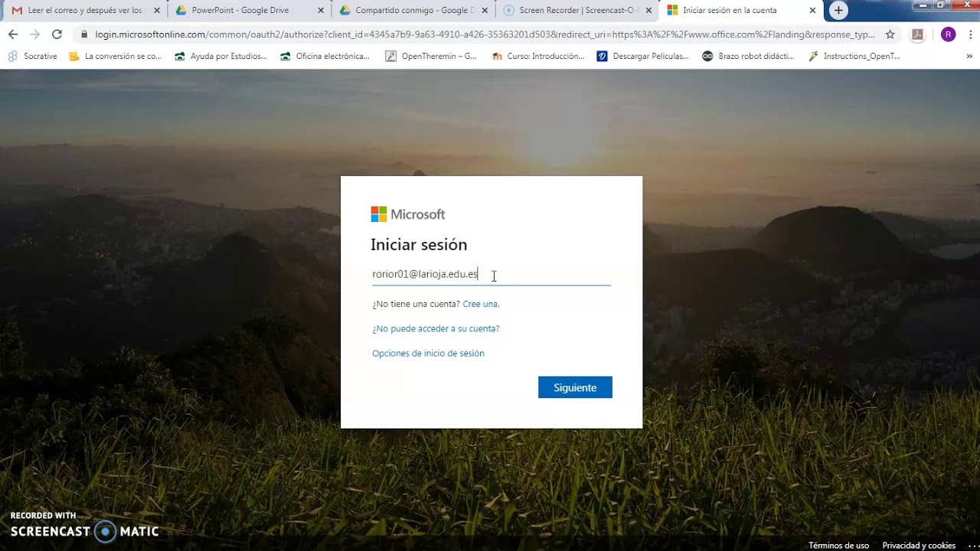Viewport: 980px width, 551px height.
Task: Click the 'Cree una.' link
Action: pyautogui.click(x=481, y=304)
